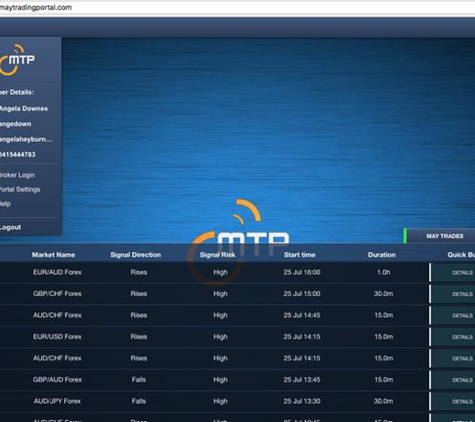View details for EUR/USD Forex signal
475x422 pixels.
point(462,337)
